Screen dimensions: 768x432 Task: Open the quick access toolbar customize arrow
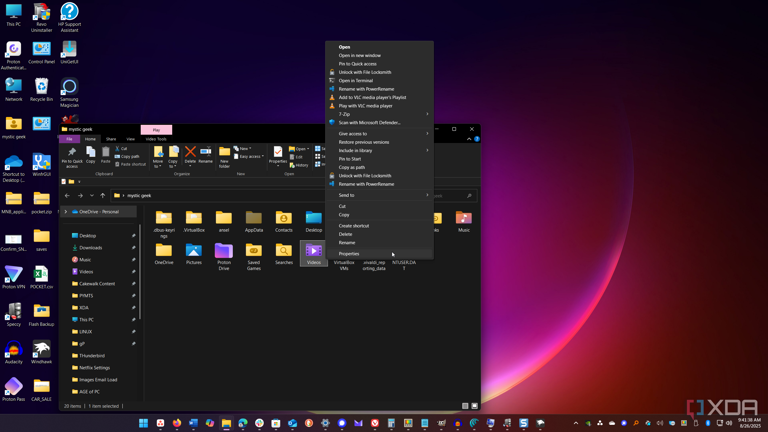coord(79,182)
